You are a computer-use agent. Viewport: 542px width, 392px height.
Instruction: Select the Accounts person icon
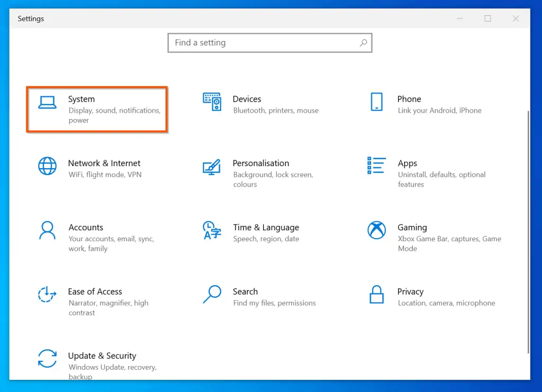[47, 230]
